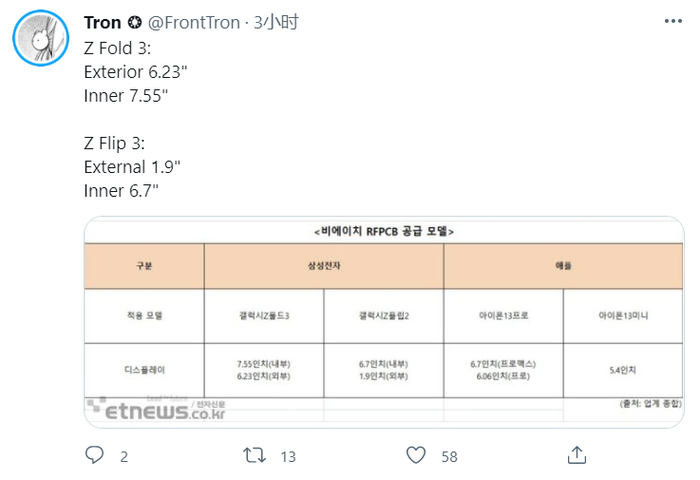Screen dimensions: 700x480
Task: Click the reply count 2
Action: point(124,456)
